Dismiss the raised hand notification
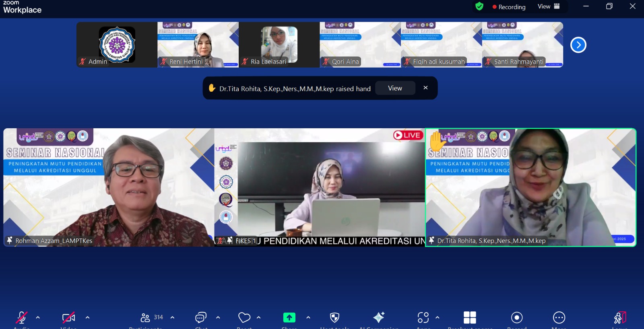 point(425,88)
